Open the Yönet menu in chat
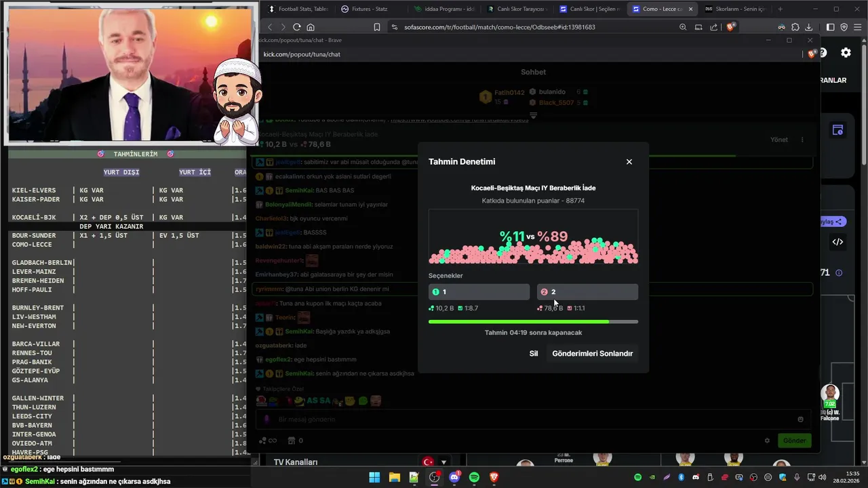The width and height of the screenshot is (868, 488). coord(779,140)
